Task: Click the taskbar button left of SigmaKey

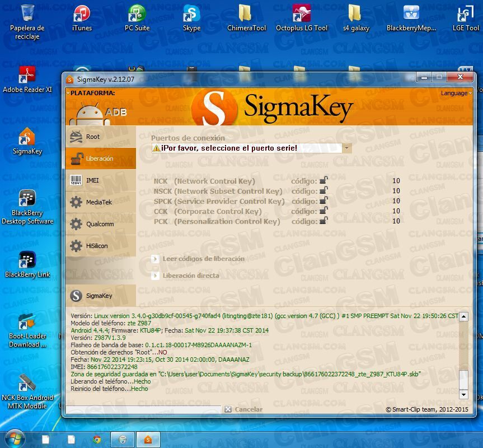Action: coord(123,439)
